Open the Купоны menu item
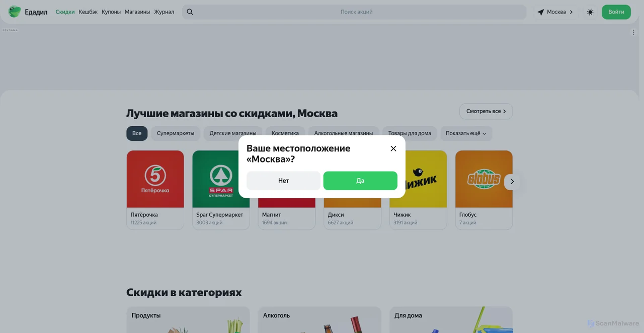644x333 pixels. pyautogui.click(x=111, y=12)
